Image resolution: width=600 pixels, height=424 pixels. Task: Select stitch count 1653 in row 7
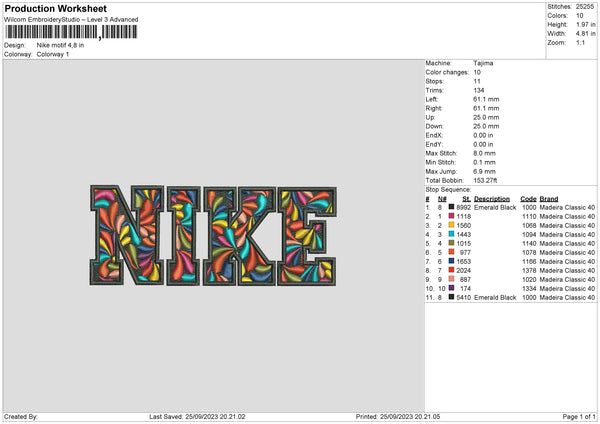[x=463, y=261]
